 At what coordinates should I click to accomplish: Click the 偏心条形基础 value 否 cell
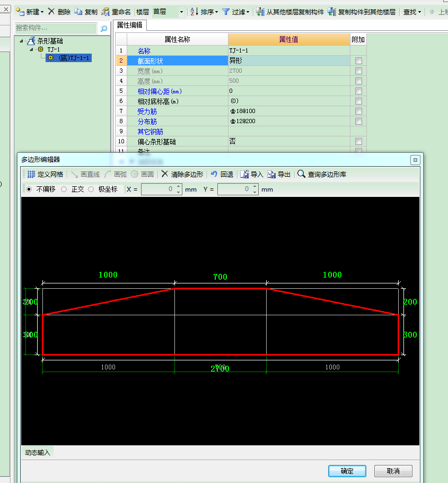tap(289, 141)
